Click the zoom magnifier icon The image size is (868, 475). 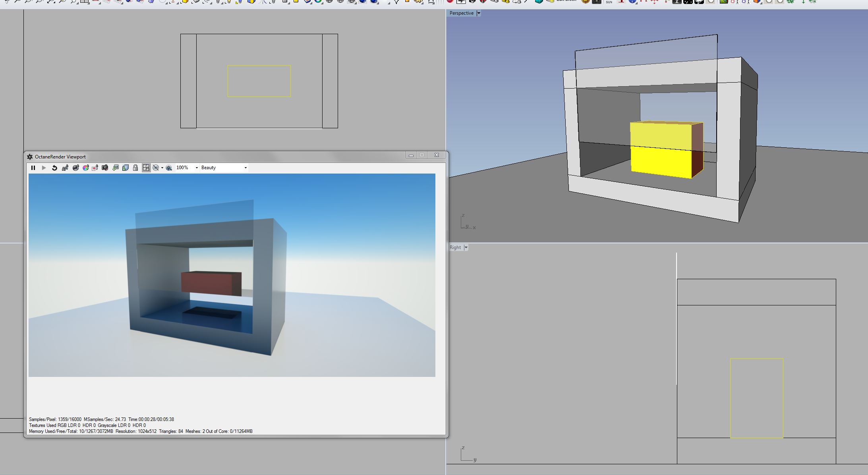(169, 168)
